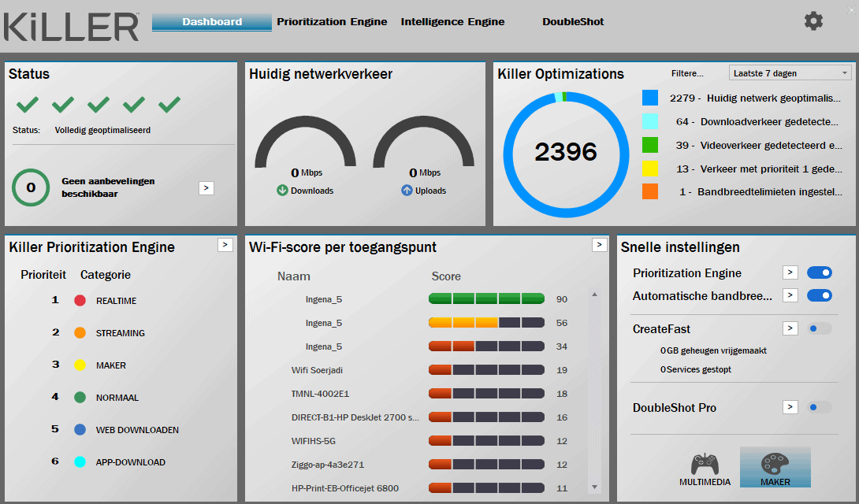859x504 pixels.
Task: Open the CreateFast details arrow
Action: 790,328
